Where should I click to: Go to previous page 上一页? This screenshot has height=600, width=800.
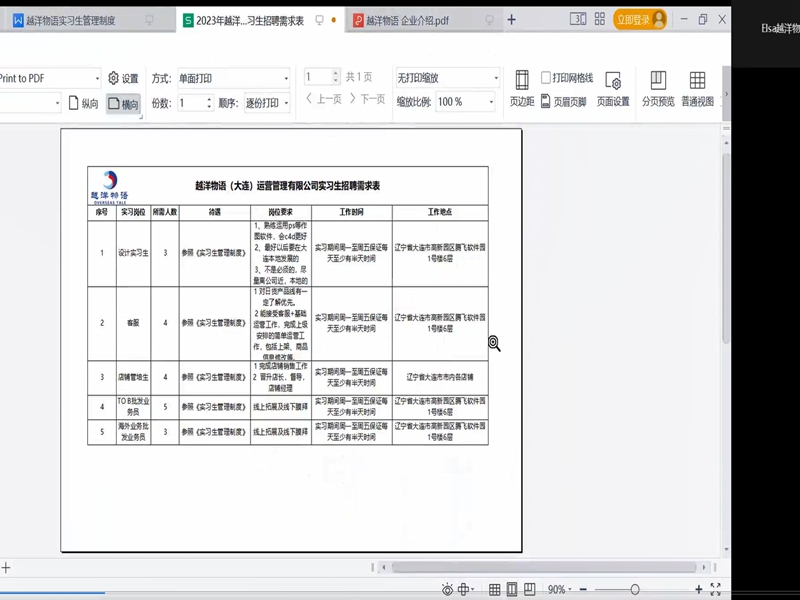click(x=323, y=99)
